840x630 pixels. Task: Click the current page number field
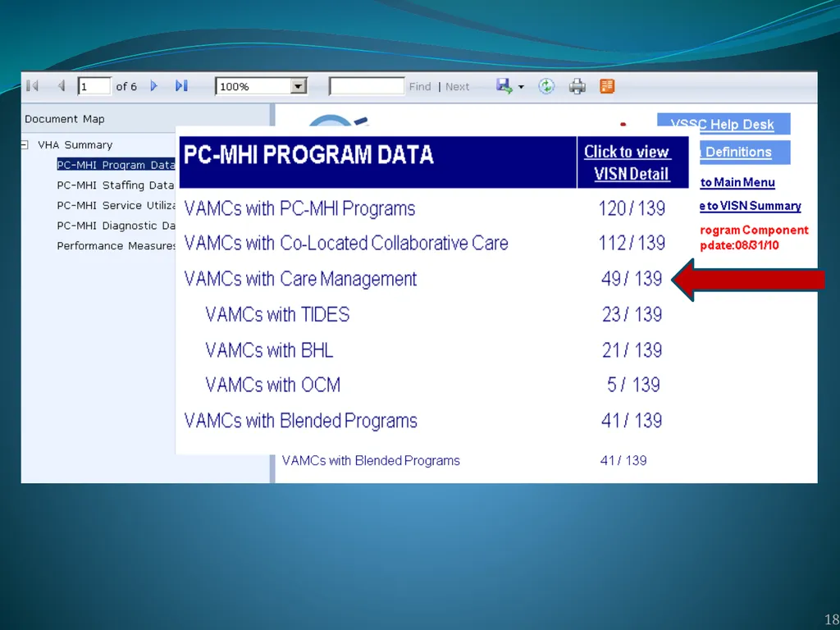[x=94, y=86]
